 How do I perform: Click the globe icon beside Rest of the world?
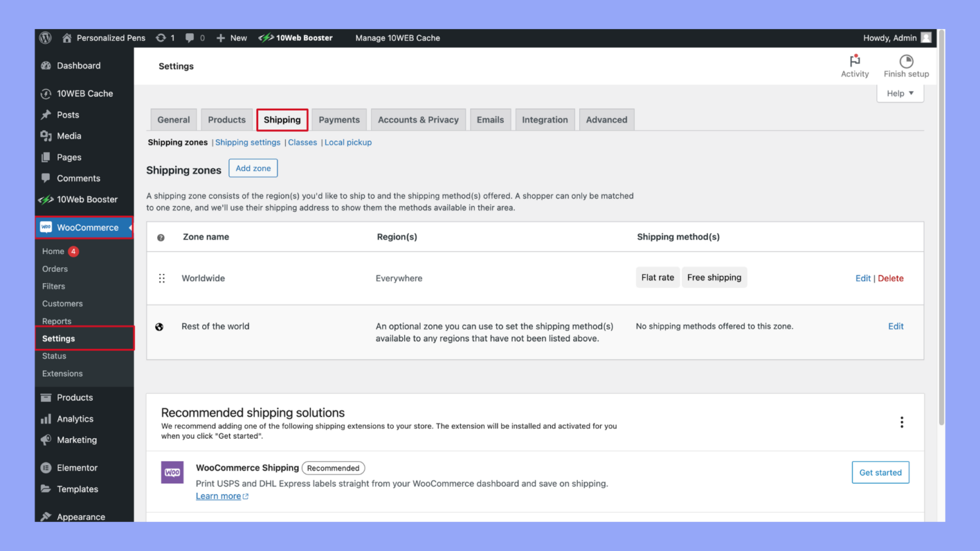pyautogui.click(x=160, y=326)
